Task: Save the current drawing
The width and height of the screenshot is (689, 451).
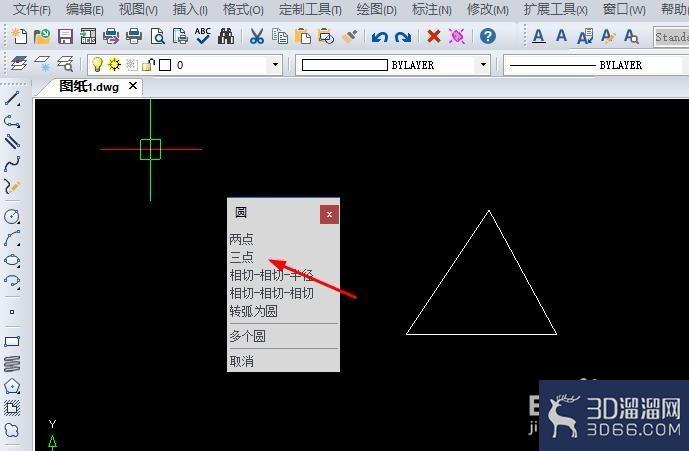Action: click(65, 36)
